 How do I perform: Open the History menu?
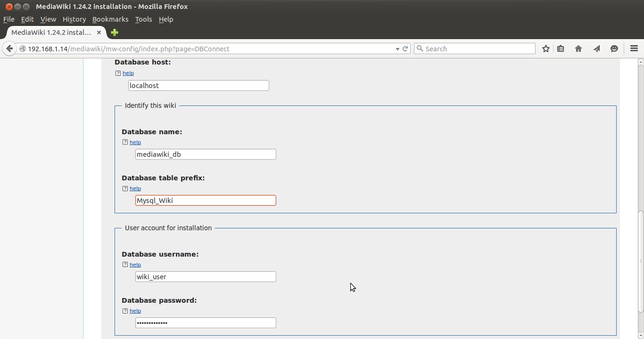click(x=74, y=19)
